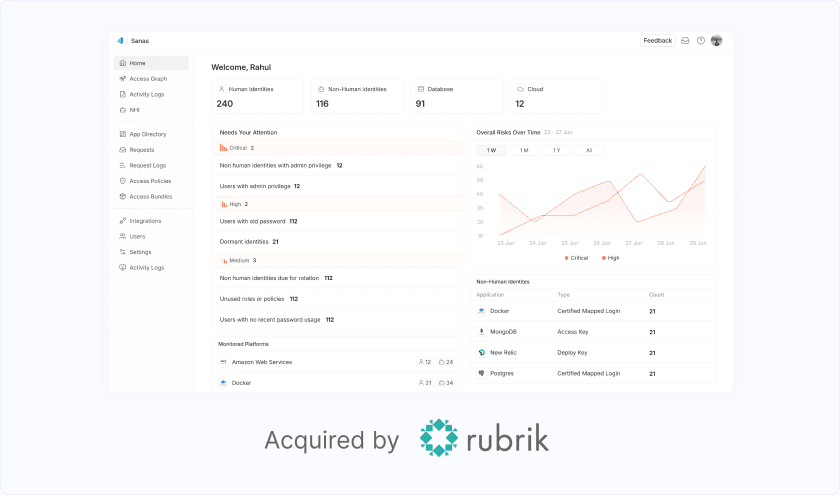Open 'Users with no recent password usage'
The height and width of the screenshot is (496, 840).
tap(337, 320)
